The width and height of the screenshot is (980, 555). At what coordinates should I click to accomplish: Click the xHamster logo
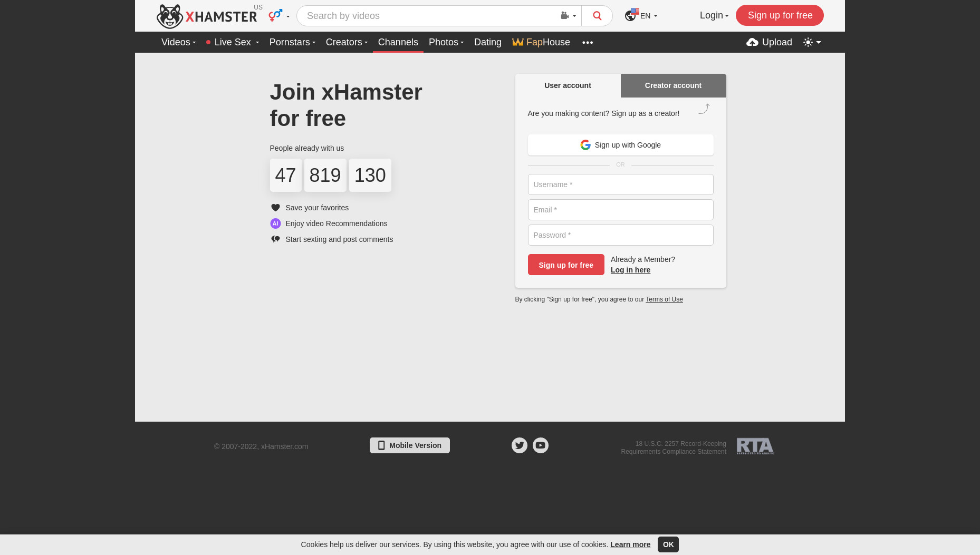(207, 16)
